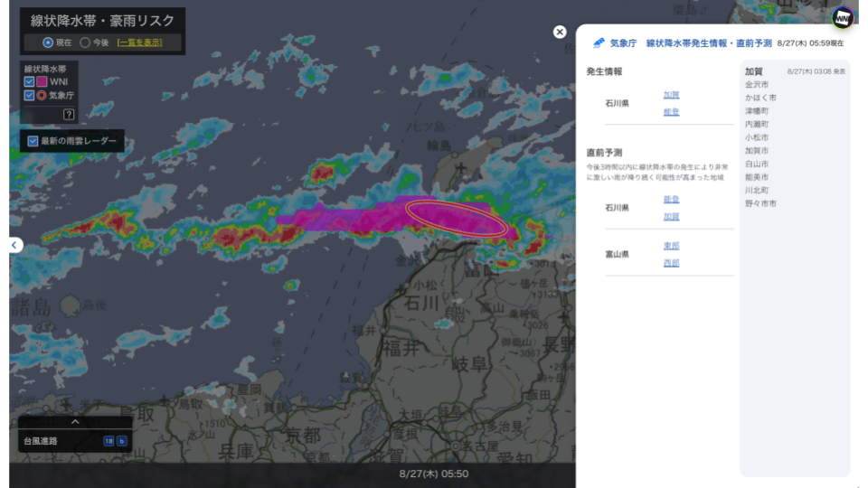Click 内灘町 in the 加賀 list
The image size is (868, 488).
click(756, 125)
